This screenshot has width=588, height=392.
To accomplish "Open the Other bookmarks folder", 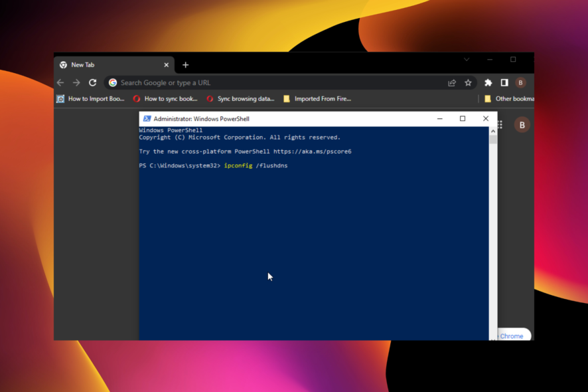I will click(509, 99).
